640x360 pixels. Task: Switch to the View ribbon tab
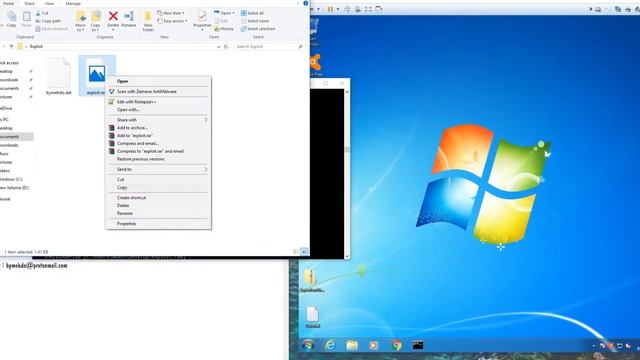click(x=49, y=3)
